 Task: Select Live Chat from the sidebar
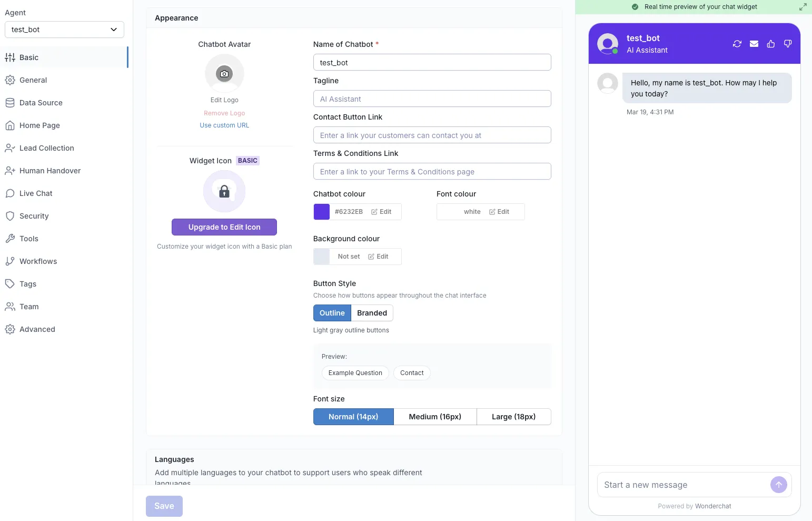[35, 193]
